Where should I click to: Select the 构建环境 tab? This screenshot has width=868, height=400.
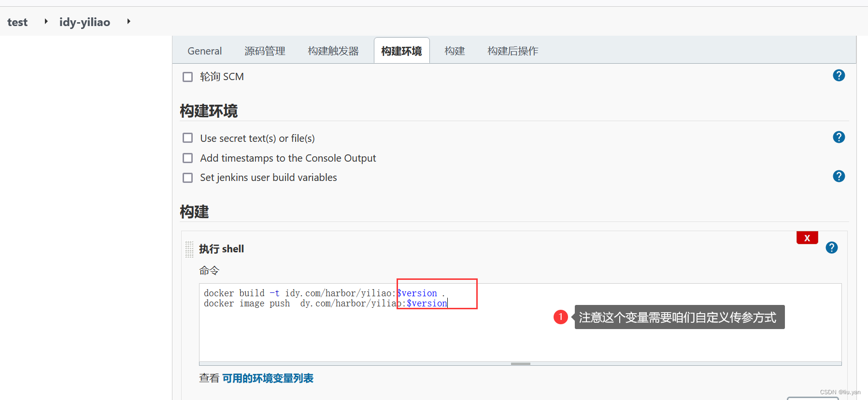401,51
